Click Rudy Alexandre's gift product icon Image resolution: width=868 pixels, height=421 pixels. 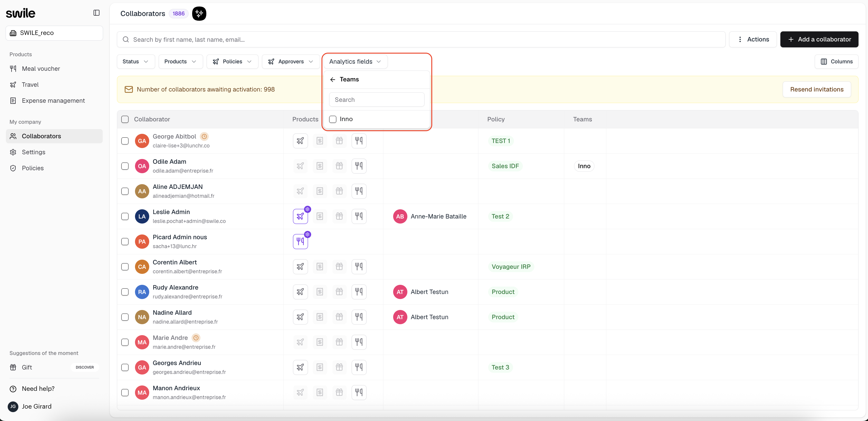point(339,292)
